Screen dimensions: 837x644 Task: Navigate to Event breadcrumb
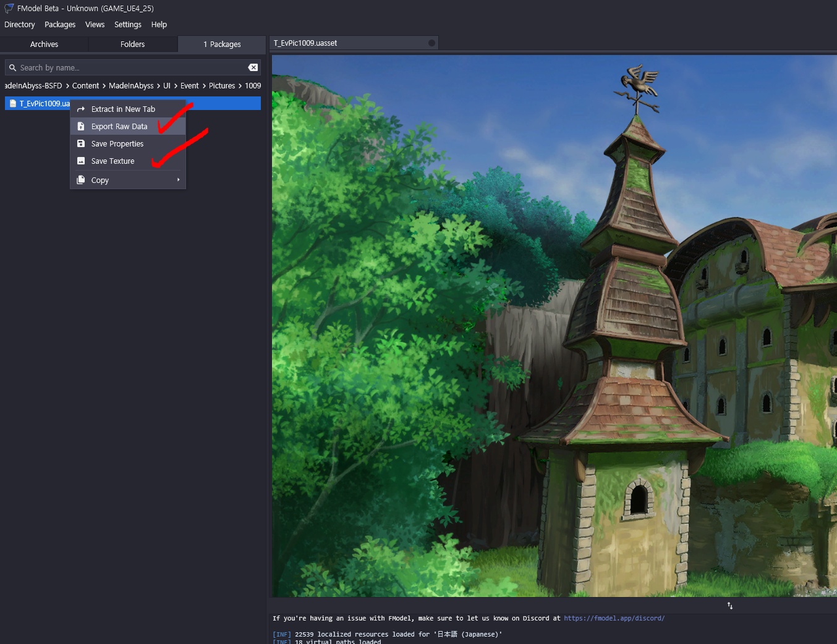189,86
